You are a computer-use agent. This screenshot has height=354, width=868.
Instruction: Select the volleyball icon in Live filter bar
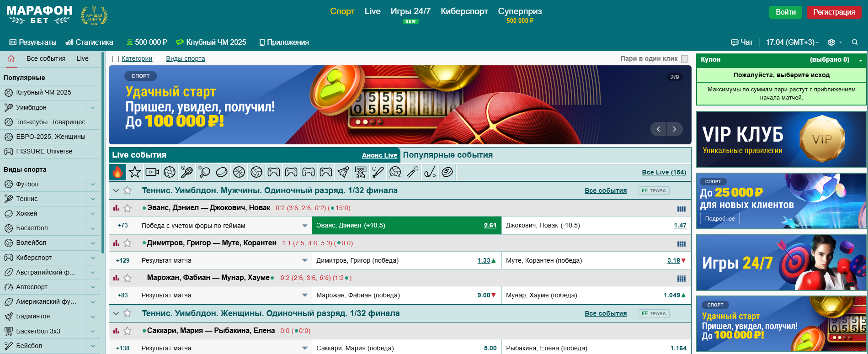pyautogui.click(x=256, y=172)
